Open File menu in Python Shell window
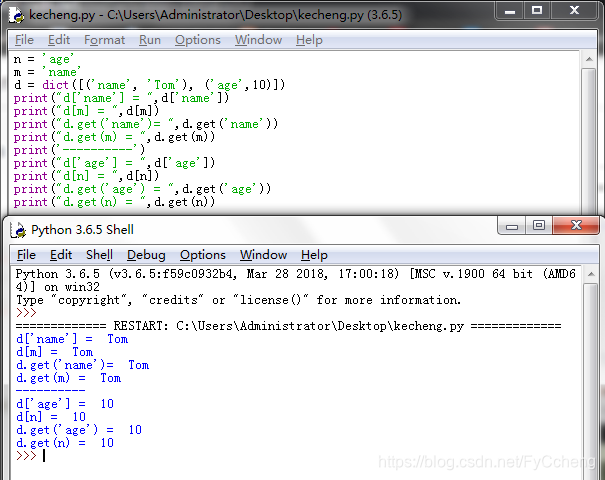Viewport: 605px width, 480px height. [x=26, y=255]
